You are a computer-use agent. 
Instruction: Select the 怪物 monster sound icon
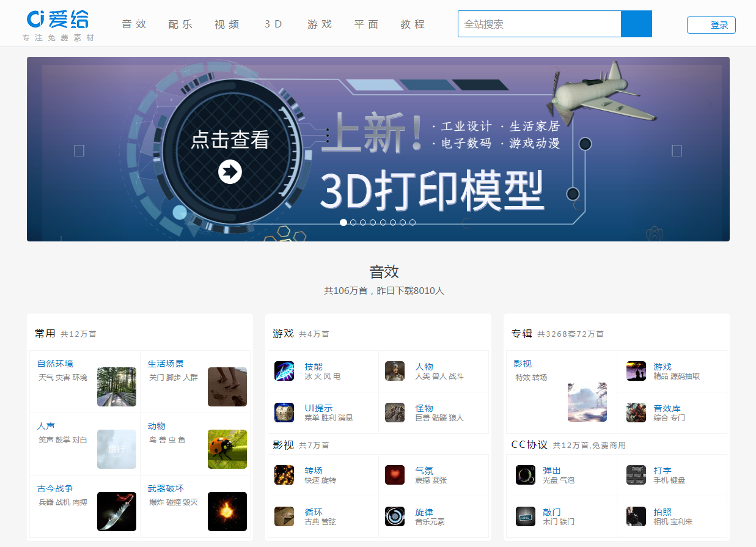coord(394,412)
